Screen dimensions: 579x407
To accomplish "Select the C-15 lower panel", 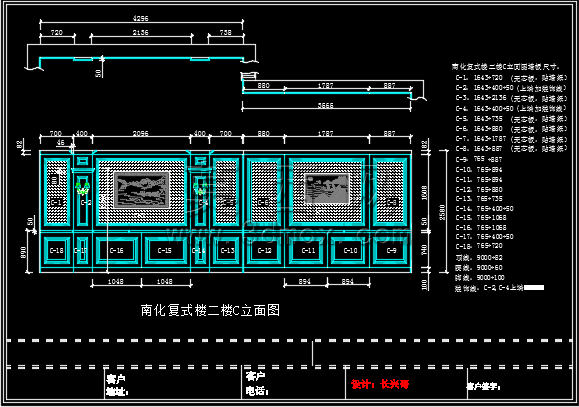I will [x=165, y=250].
